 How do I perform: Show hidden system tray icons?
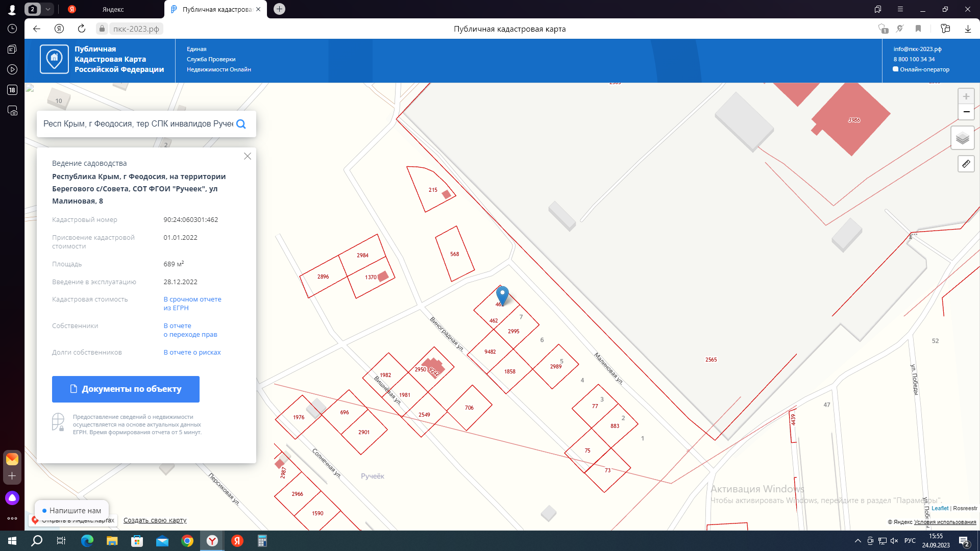pyautogui.click(x=857, y=541)
